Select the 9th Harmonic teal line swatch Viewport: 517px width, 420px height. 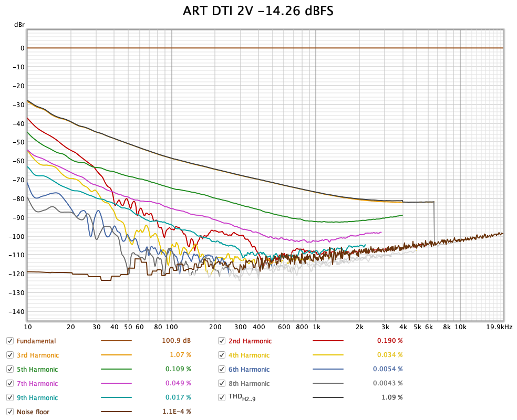[x=117, y=397]
